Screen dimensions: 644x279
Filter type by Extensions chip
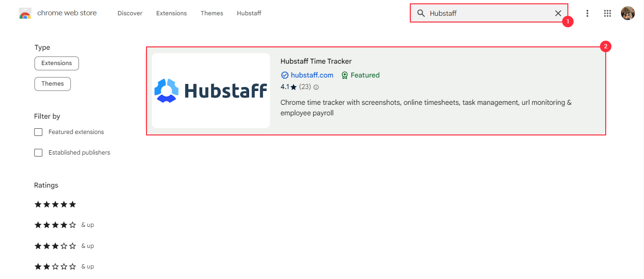point(56,63)
